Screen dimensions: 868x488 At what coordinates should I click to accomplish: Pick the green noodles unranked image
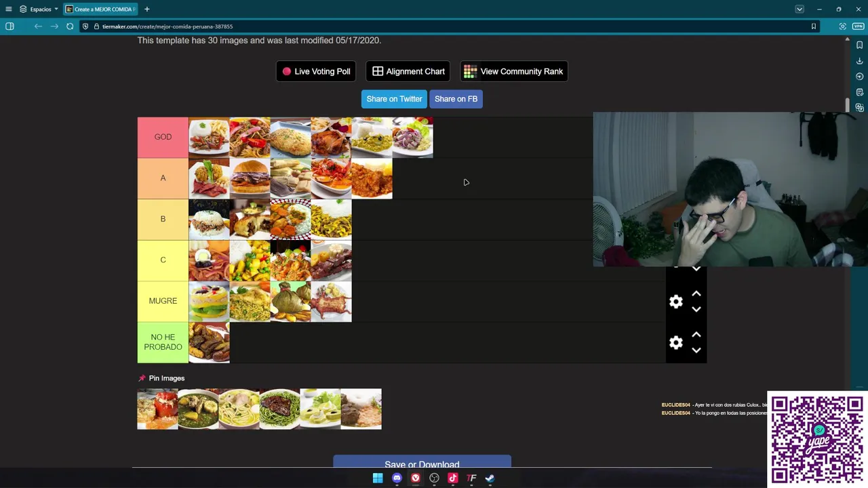click(279, 409)
